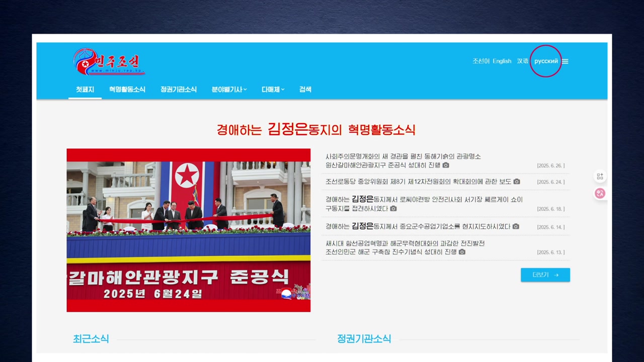Switch language to English
The height and width of the screenshot is (362, 644).
click(502, 61)
